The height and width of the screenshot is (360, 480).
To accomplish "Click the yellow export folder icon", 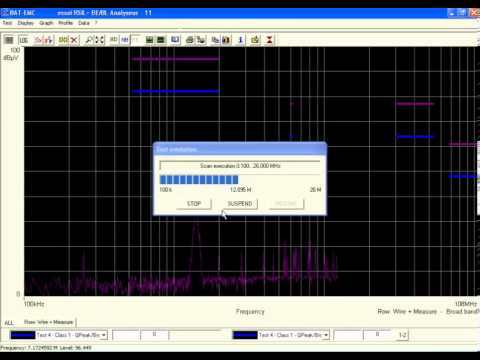I will 255,40.
